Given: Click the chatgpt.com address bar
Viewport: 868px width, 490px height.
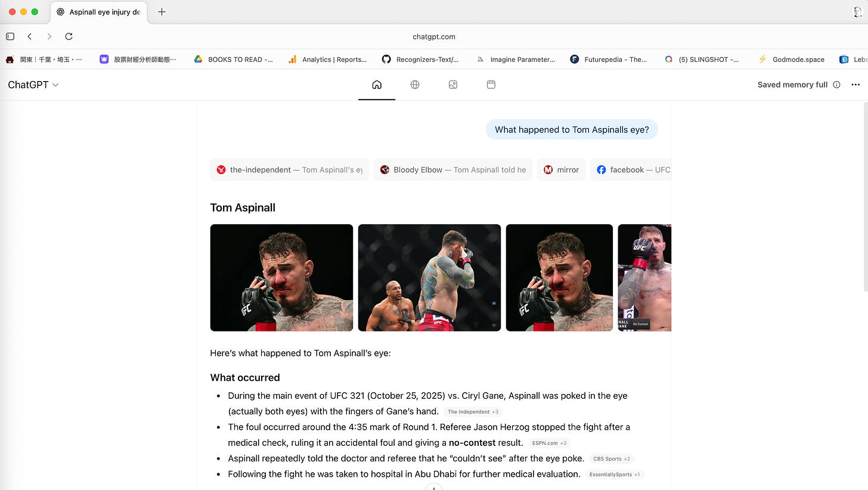Looking at the screenshot, I should pos(434,36).
